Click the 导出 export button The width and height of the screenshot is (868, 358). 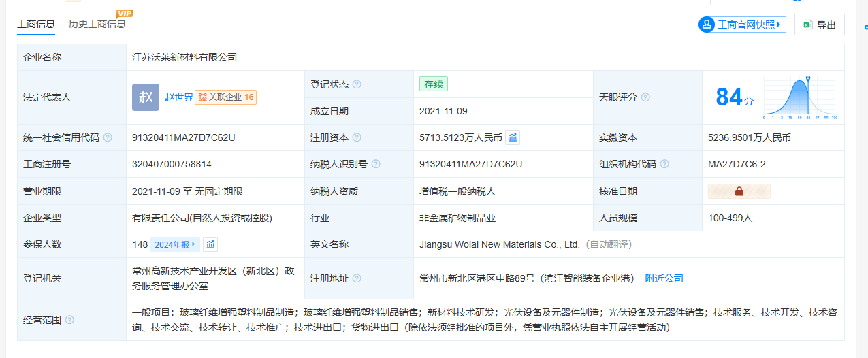click(x=820, y=25)
